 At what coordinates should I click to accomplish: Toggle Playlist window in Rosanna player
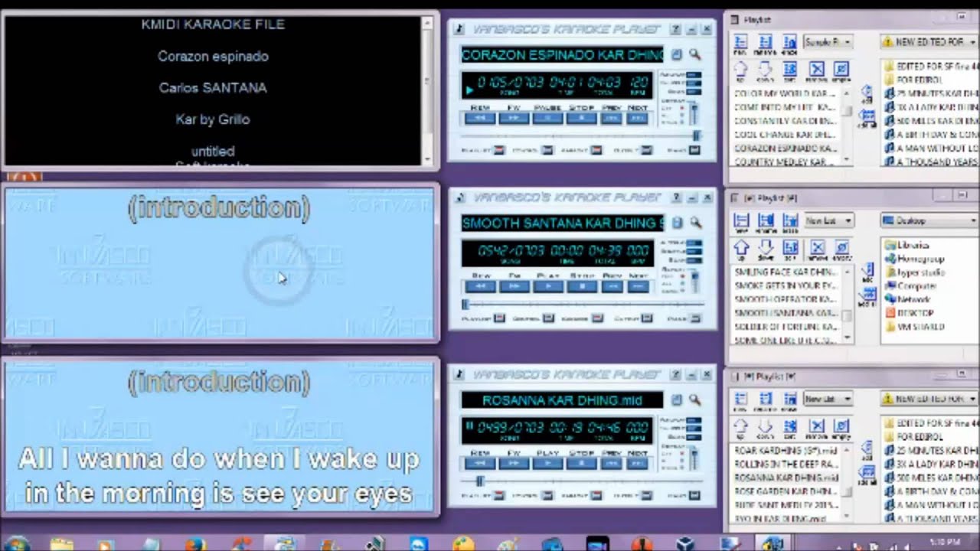[499, 497]
